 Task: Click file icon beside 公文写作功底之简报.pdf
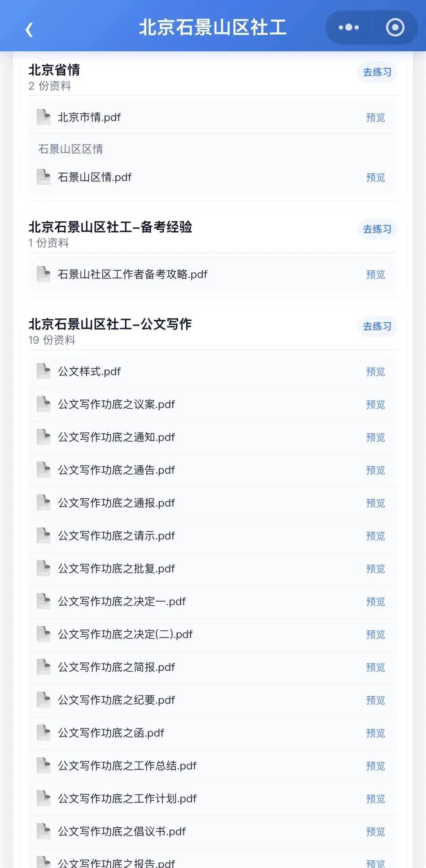43,667
